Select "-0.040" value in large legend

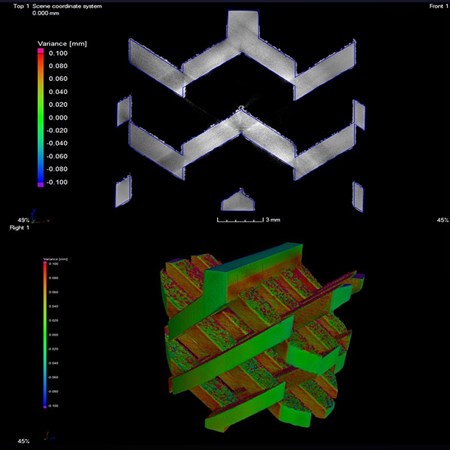click(x=57, y=143)
